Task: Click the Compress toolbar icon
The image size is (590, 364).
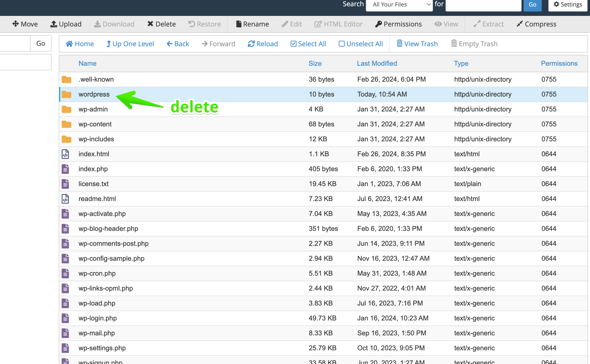Action: (x=520, y=24)
